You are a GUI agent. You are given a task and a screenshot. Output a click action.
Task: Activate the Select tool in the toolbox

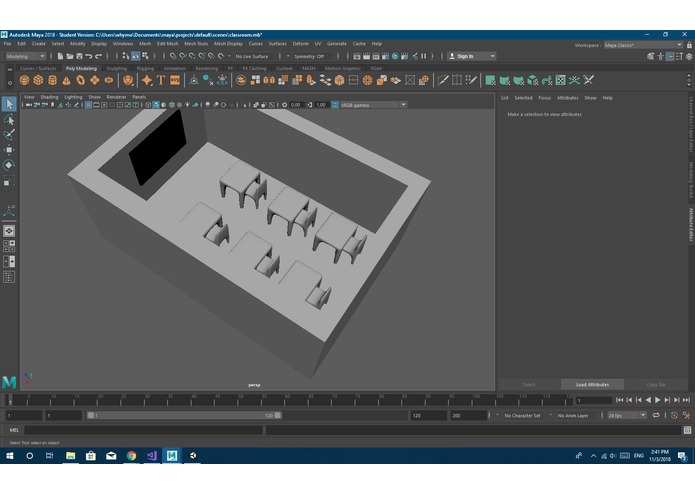click(9, 104)
